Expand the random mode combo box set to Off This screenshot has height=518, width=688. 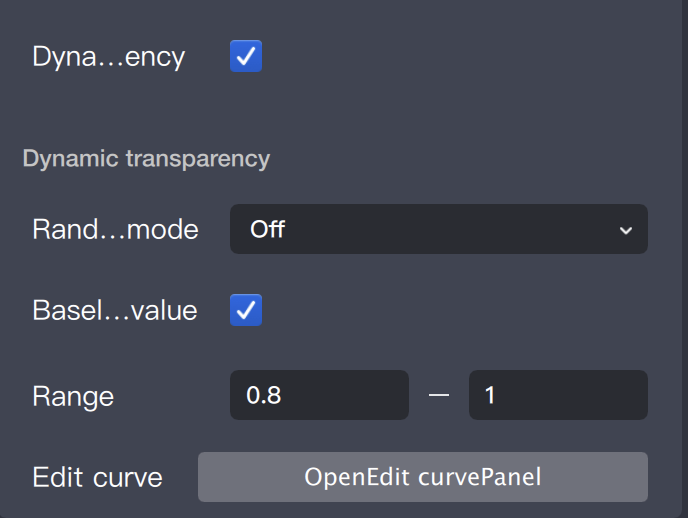point(438,229)
